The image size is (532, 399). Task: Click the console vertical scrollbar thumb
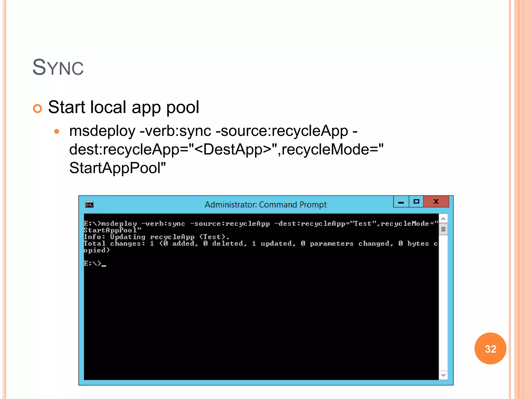coord(443,229)
